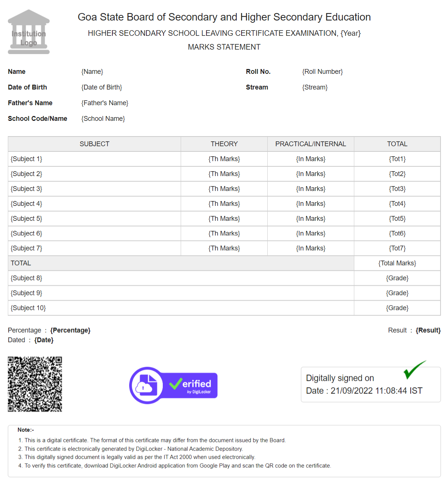Image resolution: width=448 pixels, height=486 pixels.
Task: Select the {Roll Number} placeholder field
Action: tap(322, 72)
